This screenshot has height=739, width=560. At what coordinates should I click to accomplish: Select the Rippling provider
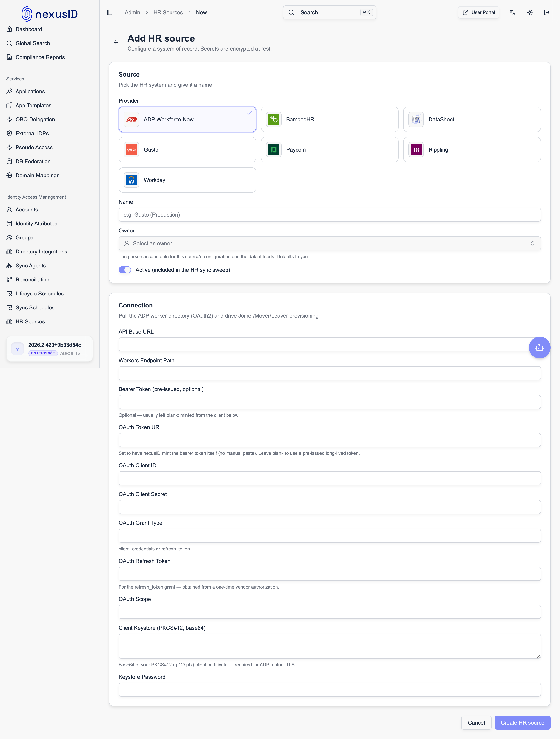tap(472, 150)
